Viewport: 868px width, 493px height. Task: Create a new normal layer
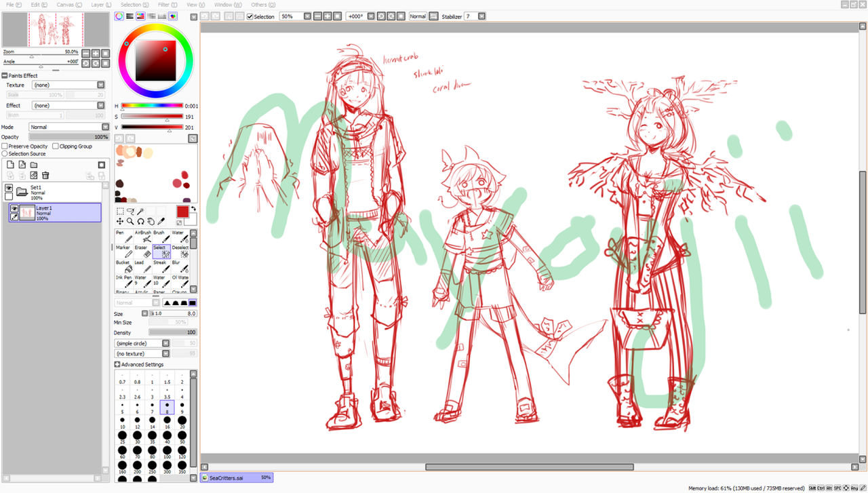point(10,165)
